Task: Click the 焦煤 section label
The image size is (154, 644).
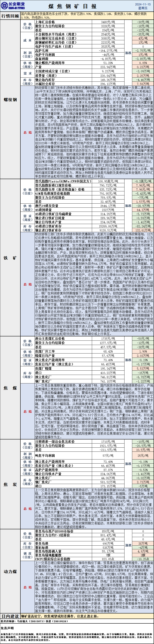Action: (10, 388)
